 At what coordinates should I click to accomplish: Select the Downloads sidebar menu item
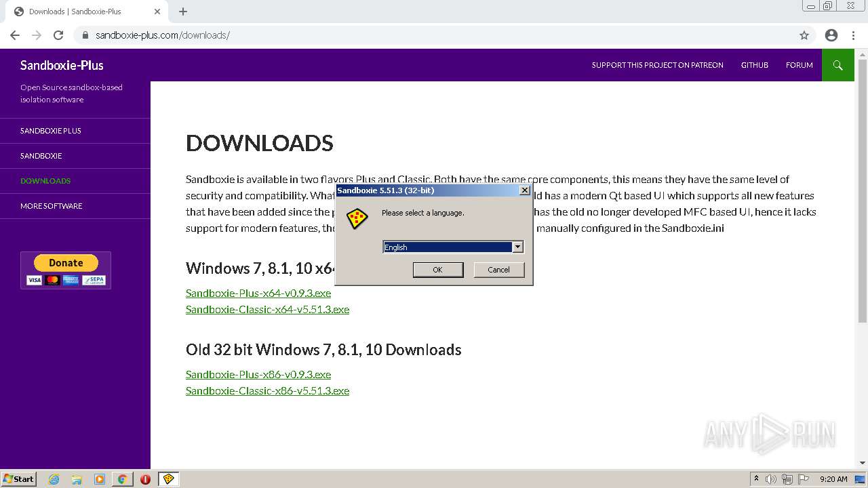(45, 181)
